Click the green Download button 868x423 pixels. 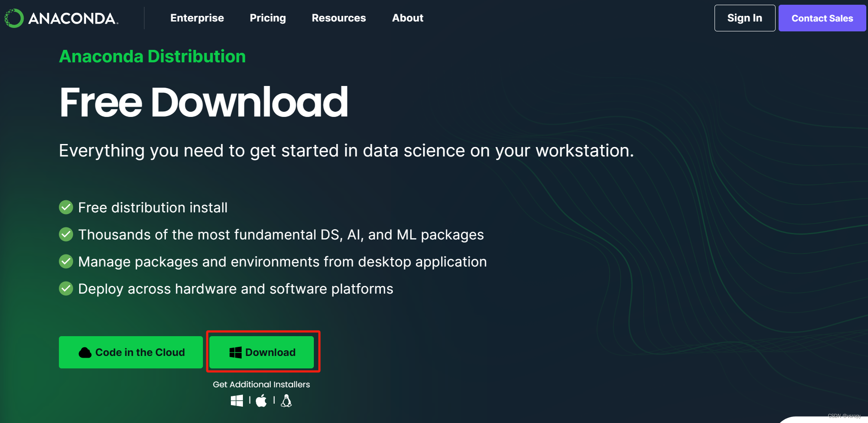coord(261,352)
